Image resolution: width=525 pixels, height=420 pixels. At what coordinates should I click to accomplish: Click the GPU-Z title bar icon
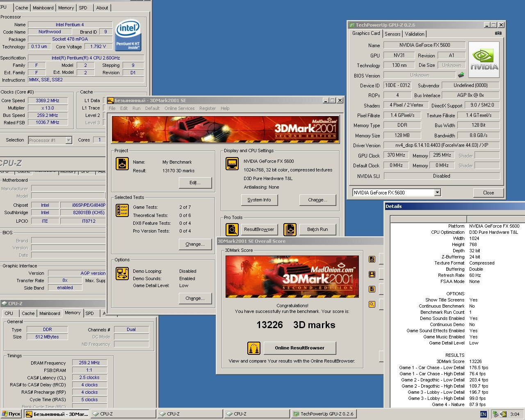coord(352,25)
